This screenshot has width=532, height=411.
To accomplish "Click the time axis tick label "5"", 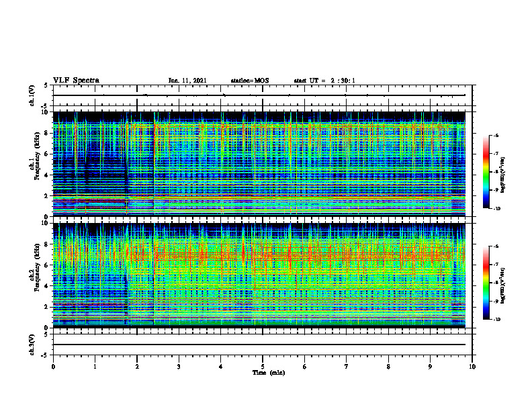I will [x=263, y=367].
